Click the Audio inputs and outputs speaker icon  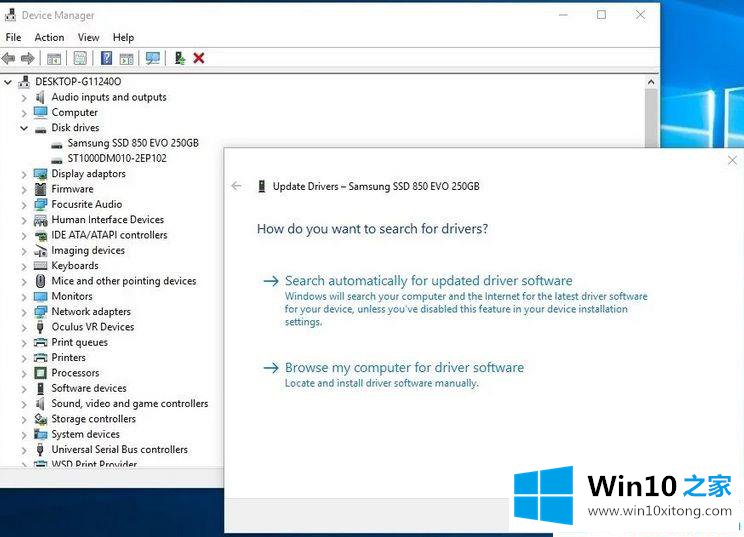click(x=40, y=97)
